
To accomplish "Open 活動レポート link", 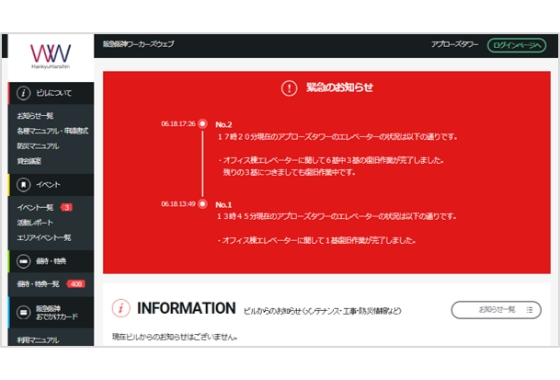I will tap(35, 222).
